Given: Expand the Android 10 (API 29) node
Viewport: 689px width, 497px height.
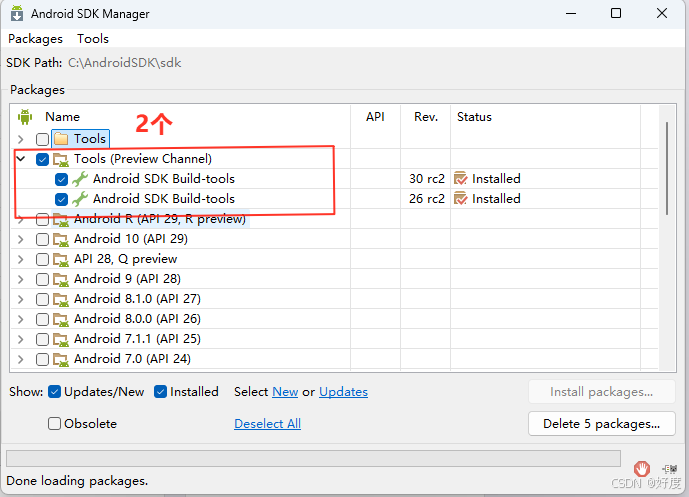Looking at the screenshot, I should click(x=20, y=239).
